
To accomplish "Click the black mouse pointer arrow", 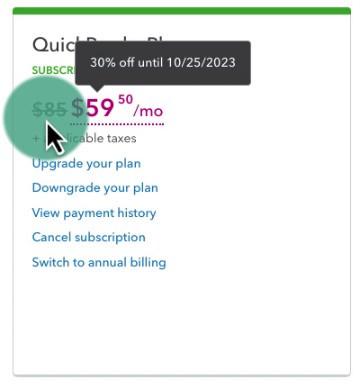I will pos(55,138).
